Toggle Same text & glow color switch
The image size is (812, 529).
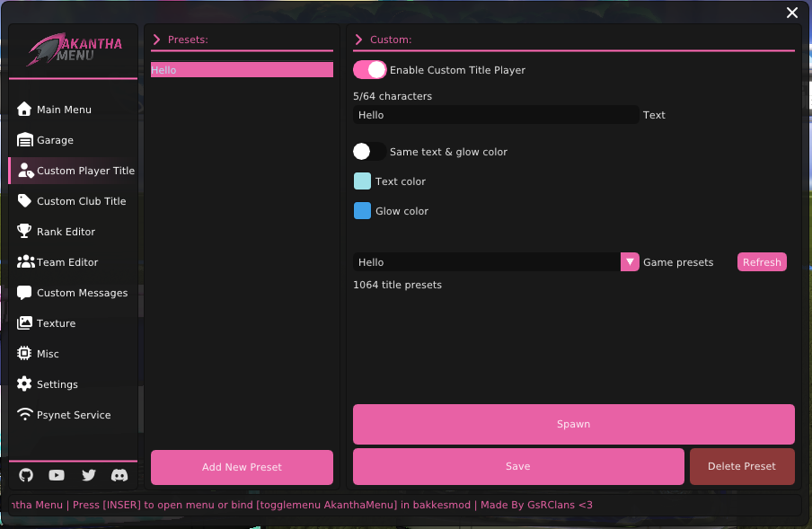pos(369,152)
